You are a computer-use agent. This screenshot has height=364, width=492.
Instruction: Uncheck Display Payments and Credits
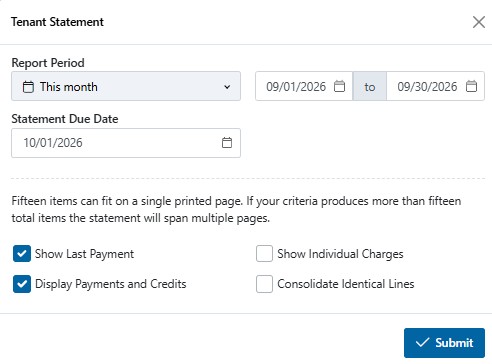(22, 284)
